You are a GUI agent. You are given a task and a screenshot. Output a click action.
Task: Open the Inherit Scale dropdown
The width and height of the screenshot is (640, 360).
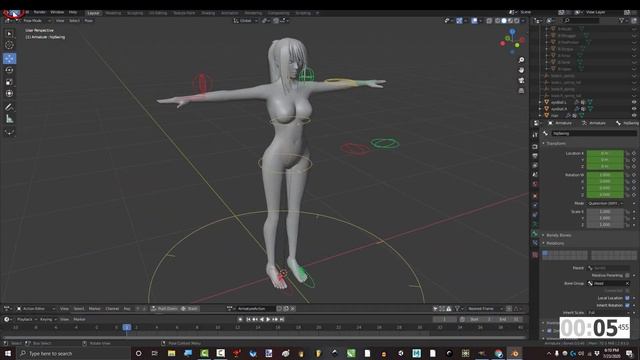[609, 313]
